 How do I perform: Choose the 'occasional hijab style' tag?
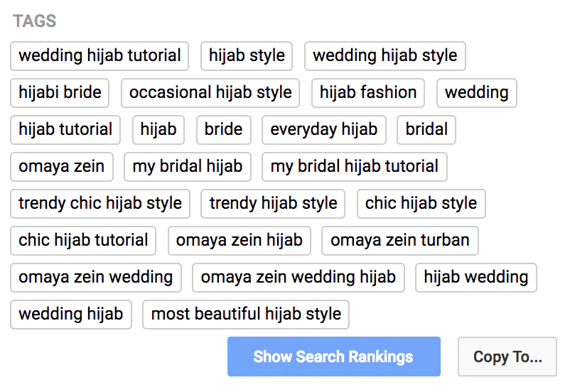coord(210,93)
